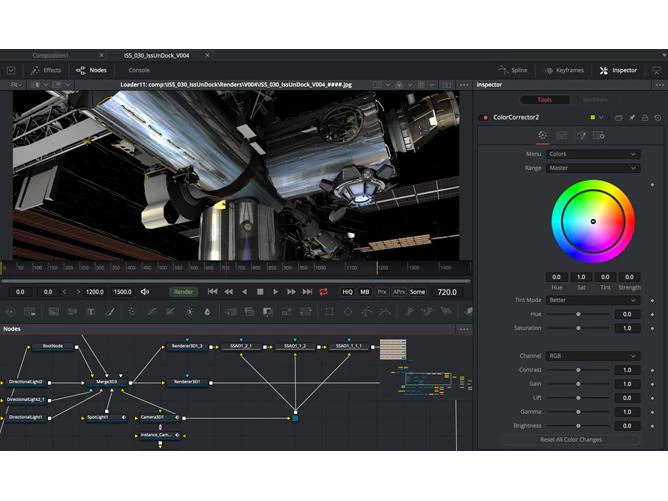
Task: Toggle the Nodes panel
Action: click(x=91, y=70)
